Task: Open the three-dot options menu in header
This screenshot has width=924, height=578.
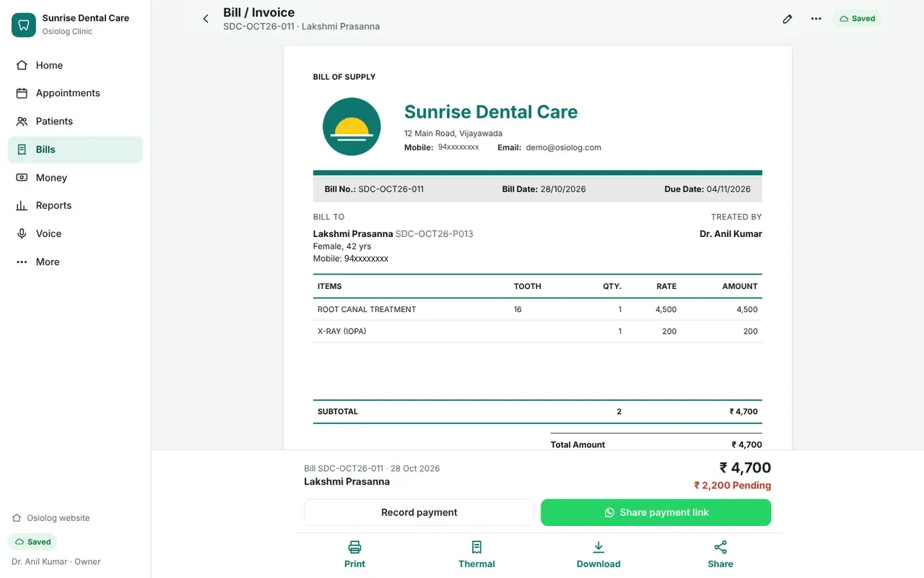Action: point(816,19)
